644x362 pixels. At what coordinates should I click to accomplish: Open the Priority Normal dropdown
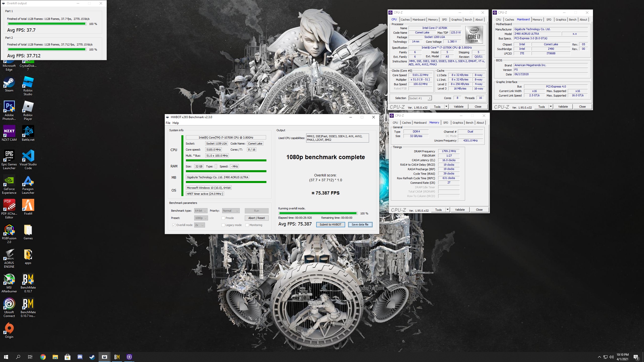coord(231,211)
